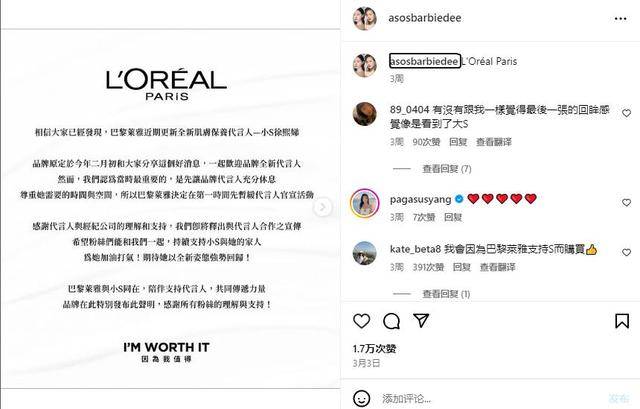Like the post with the heart icon
This screenshot has width=640, height=409.
(x=362, y=321)
